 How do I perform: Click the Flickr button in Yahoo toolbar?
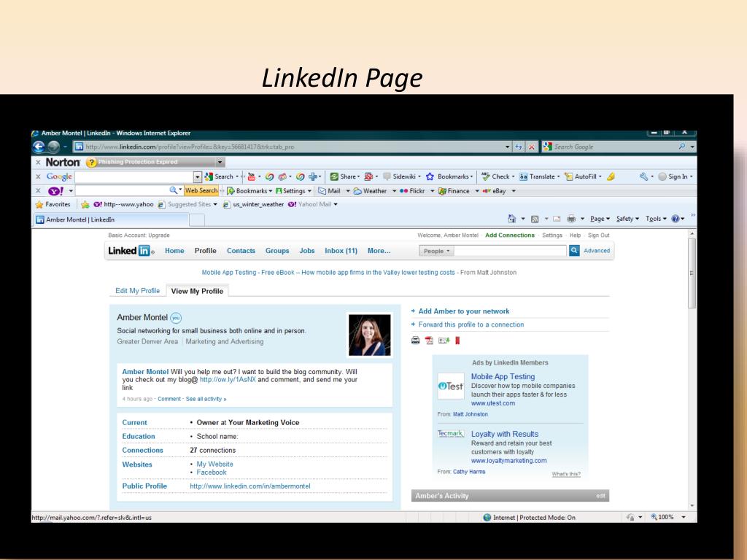(412, 191)
